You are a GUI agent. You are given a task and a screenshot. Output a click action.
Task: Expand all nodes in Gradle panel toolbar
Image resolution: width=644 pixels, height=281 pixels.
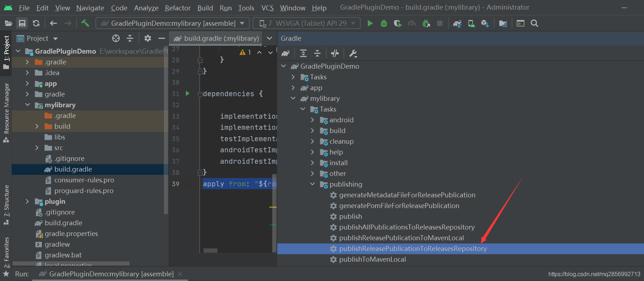[x=303, y=54]
